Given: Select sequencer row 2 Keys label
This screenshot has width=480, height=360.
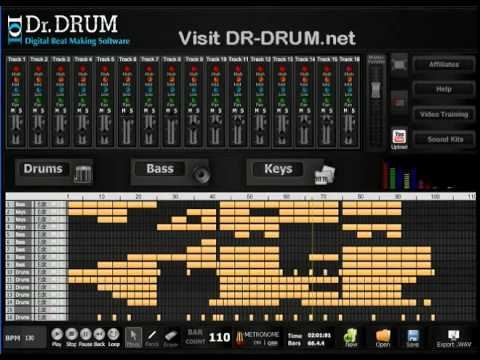Looking at the screenshot, I should pos(20,212).
